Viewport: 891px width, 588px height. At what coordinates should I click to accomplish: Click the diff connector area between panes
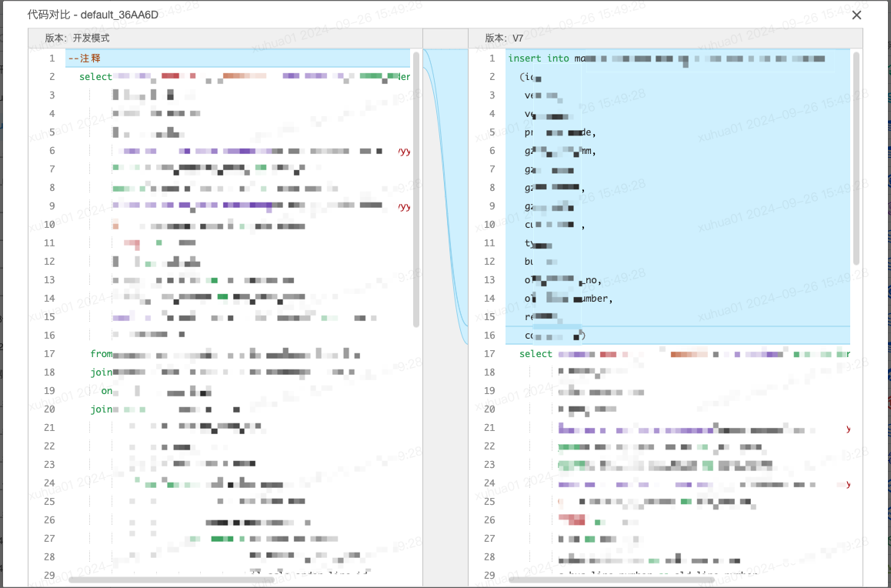pyautogui.click(x=445, y=192)
